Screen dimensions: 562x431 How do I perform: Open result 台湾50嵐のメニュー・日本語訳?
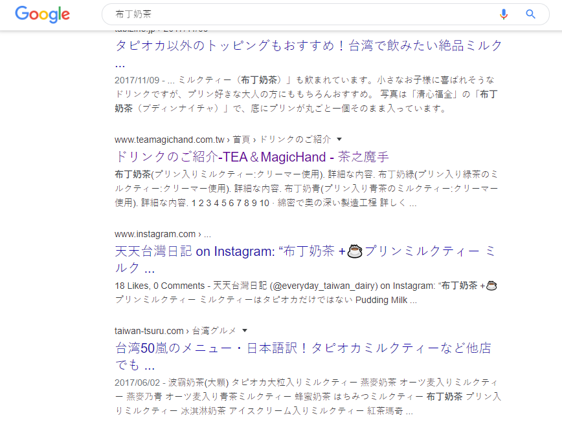303,356
